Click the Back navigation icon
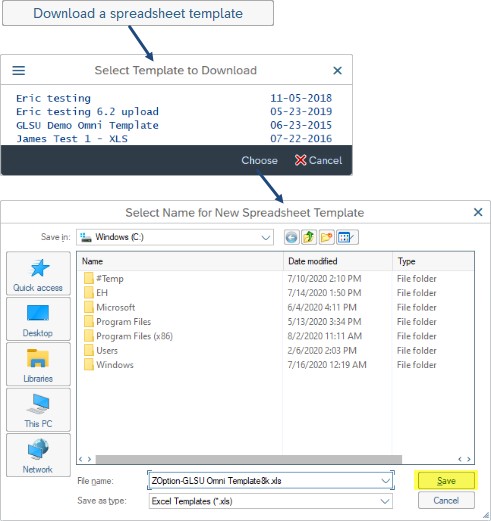The width and height of the screenshot is (491, 521). tap(291, 237)
